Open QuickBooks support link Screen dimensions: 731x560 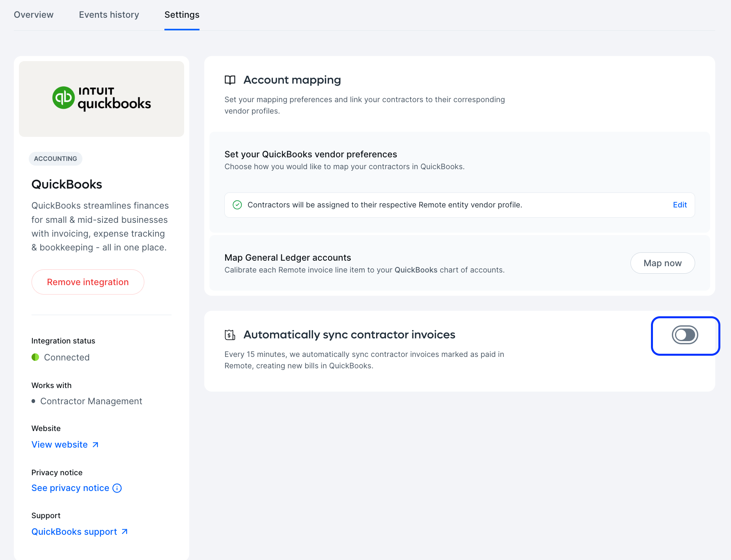pos(74,532)
